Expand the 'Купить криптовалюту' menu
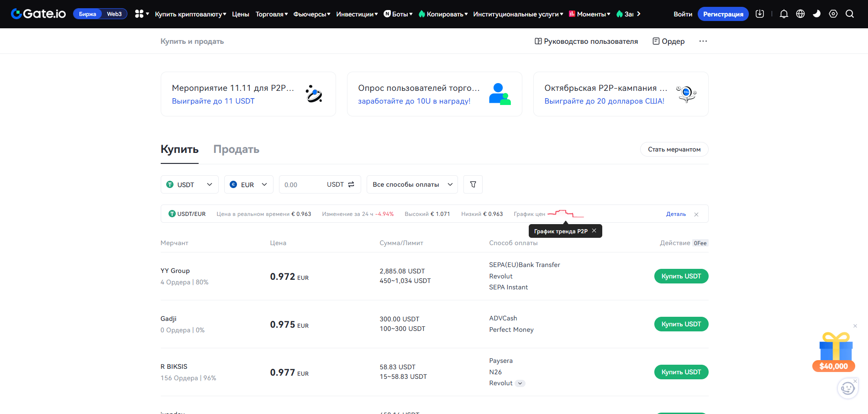 191,14
